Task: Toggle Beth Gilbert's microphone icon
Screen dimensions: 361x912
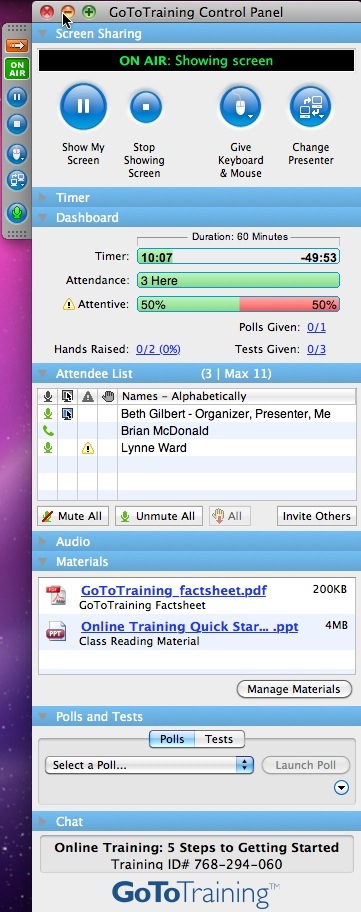Action: 48,414
